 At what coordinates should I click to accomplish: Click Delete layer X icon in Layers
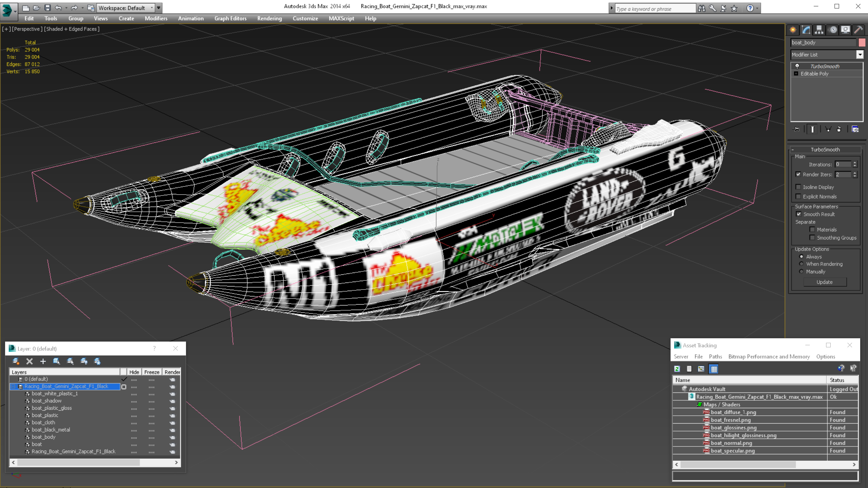(x=30, y=361)
